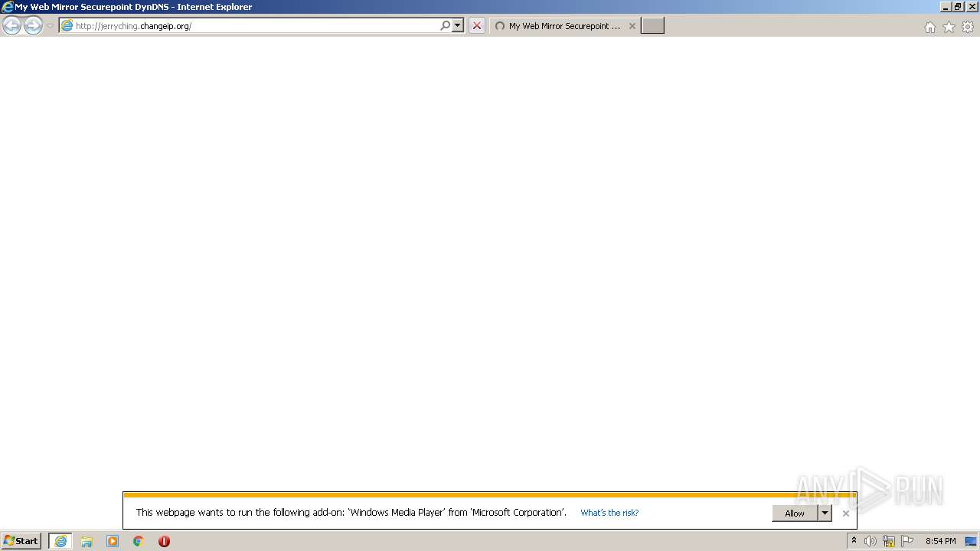
Task: Open the volume speaker tray icon
Action: click(871, 541)
